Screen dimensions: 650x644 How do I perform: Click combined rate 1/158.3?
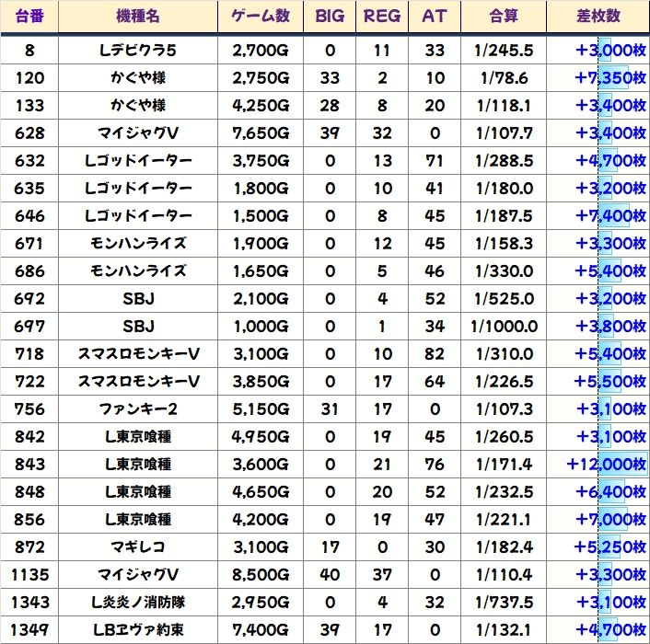[x=505, y=244]
